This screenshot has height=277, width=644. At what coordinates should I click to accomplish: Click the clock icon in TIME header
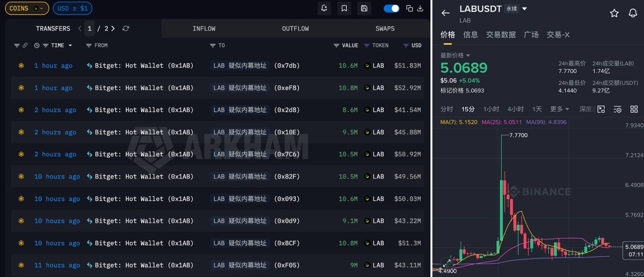click(37, 46)
